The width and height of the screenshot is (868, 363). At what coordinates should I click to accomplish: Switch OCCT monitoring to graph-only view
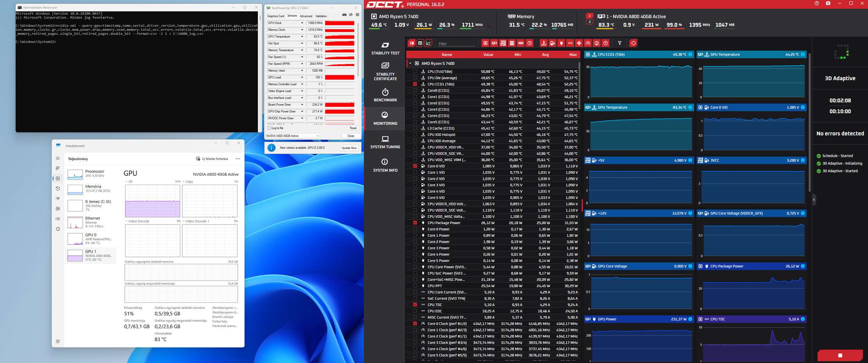429,43
